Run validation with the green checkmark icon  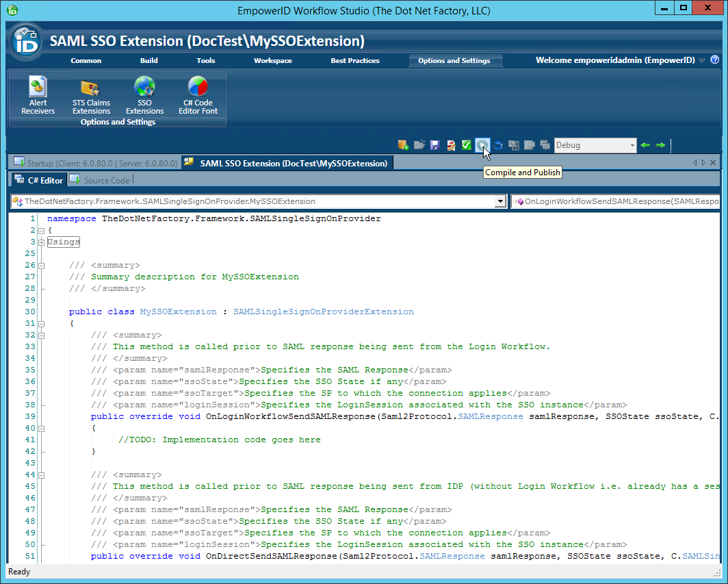[x=466, y=145]
